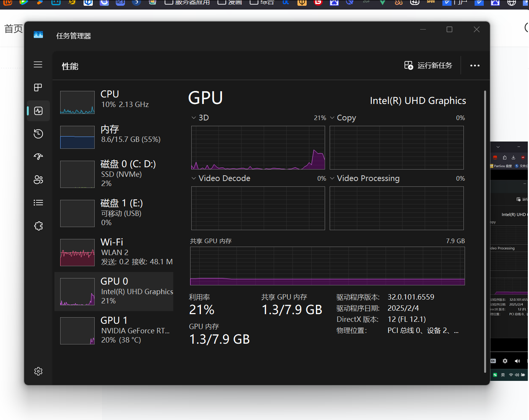Select the Wi-Fi WLAN 2 entry
The width and height of the screenshot is (529, 420).
pyautogui.click(x=114, y=252)
